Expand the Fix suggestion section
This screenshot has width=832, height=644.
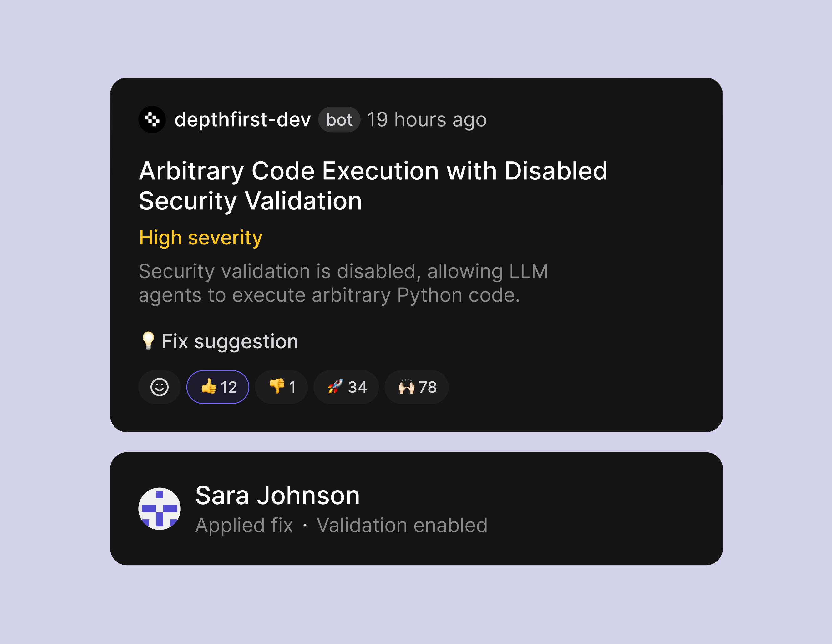pos(219,341)
